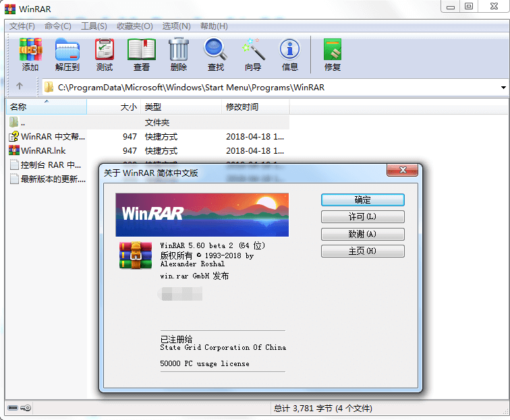Minimize the WinRAR main window

click(x=451, y=7)
